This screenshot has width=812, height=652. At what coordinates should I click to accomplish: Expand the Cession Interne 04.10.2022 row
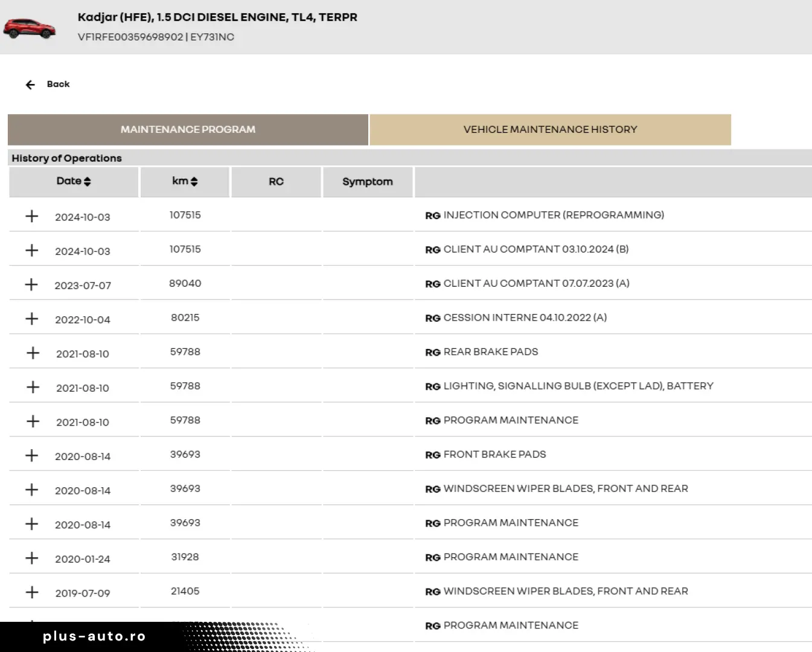[x=32, y=319]
